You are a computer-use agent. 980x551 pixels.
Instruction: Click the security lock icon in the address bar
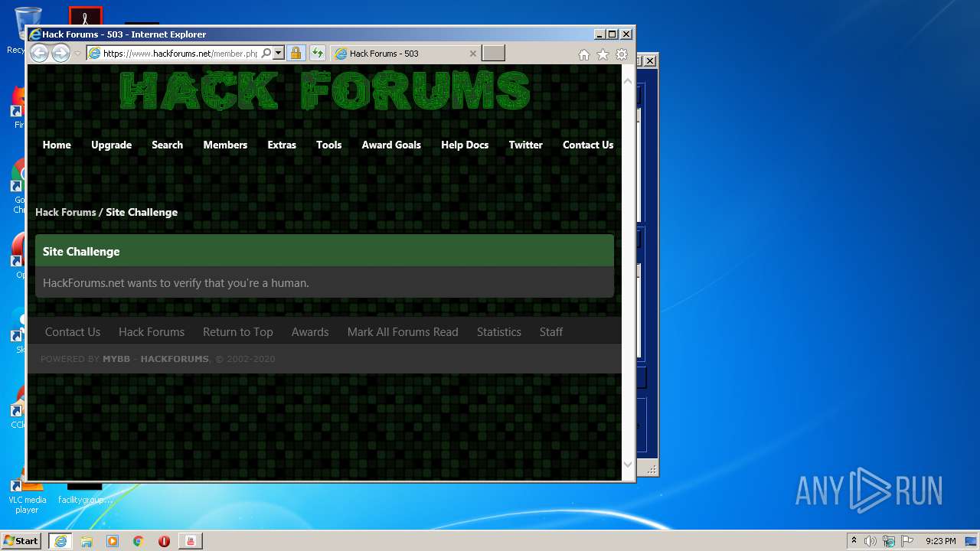click(296, 54)
